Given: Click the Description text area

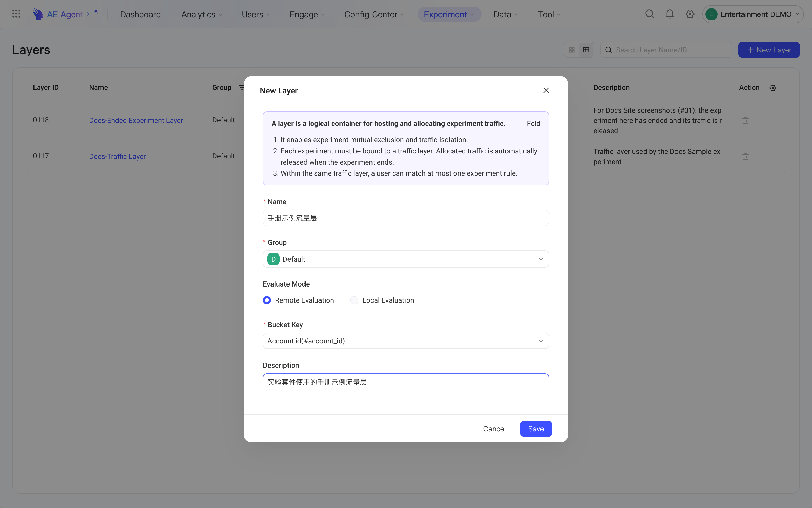Looking at the screenshot, I should 406,386.
